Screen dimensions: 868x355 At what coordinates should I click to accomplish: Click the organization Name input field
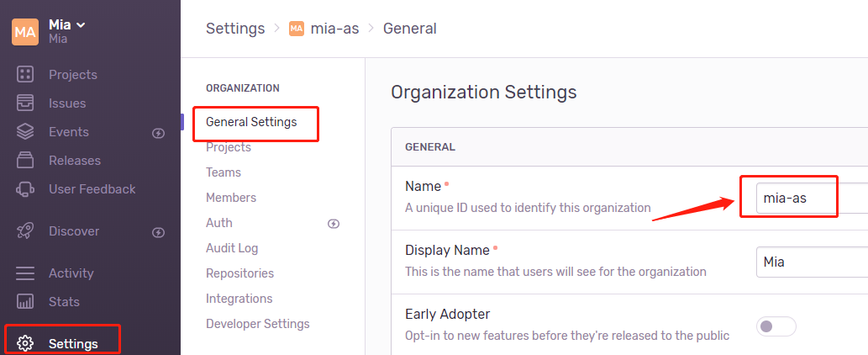point(811,199)
